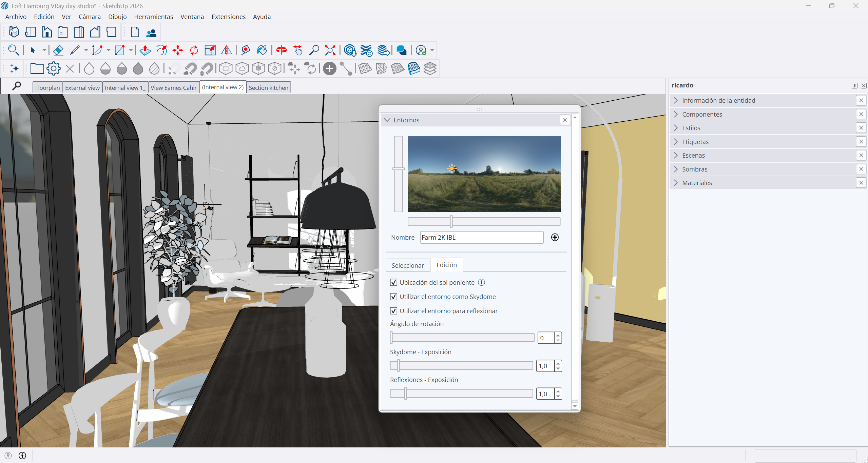Viewport: 868px width, 463px height.
Task: Switch to Top view icon
Action: point(30,32)
